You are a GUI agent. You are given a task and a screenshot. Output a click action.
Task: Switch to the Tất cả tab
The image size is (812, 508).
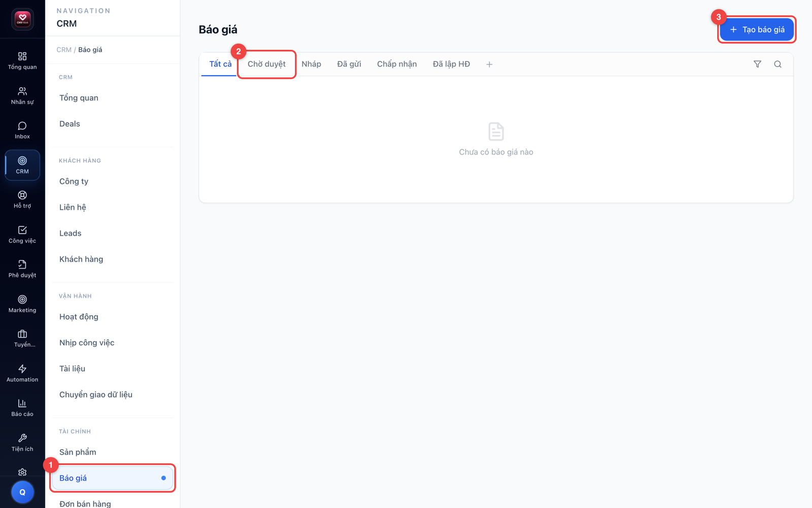[x=220, y=64]
